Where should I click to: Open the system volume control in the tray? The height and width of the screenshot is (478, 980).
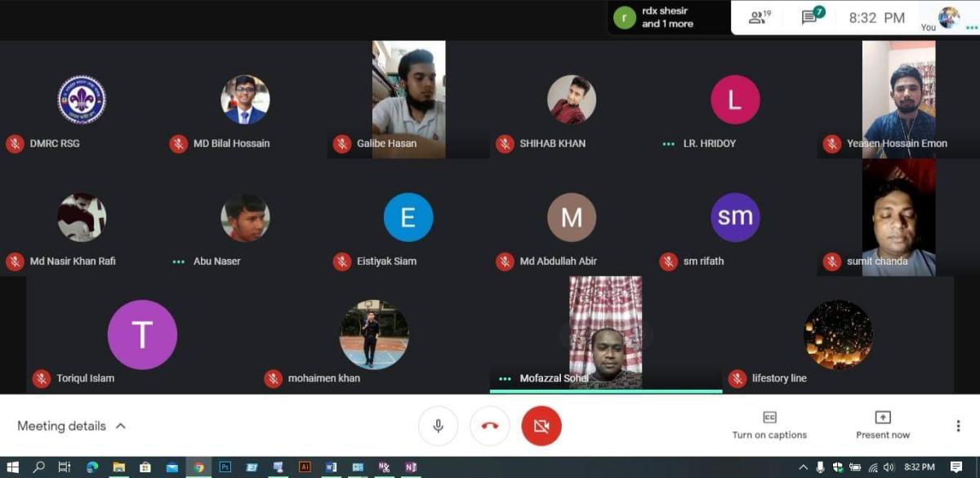(888, 467)
